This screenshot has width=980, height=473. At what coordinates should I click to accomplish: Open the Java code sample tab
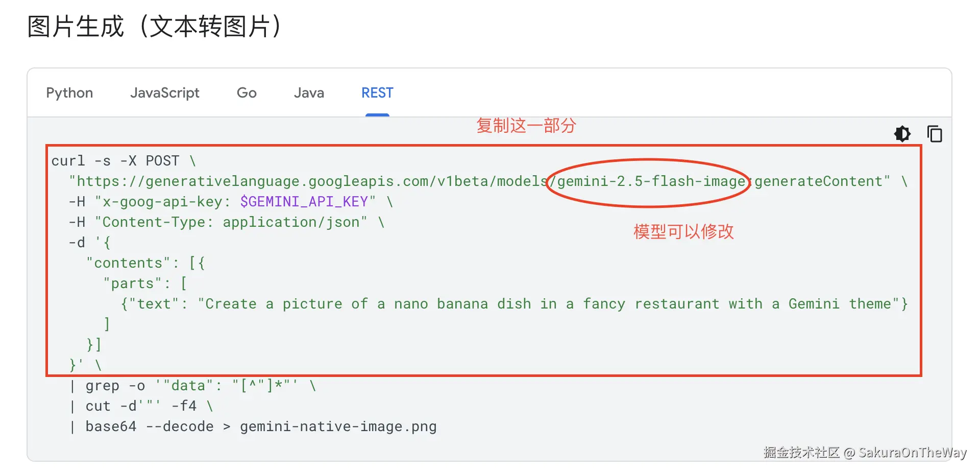309,92
